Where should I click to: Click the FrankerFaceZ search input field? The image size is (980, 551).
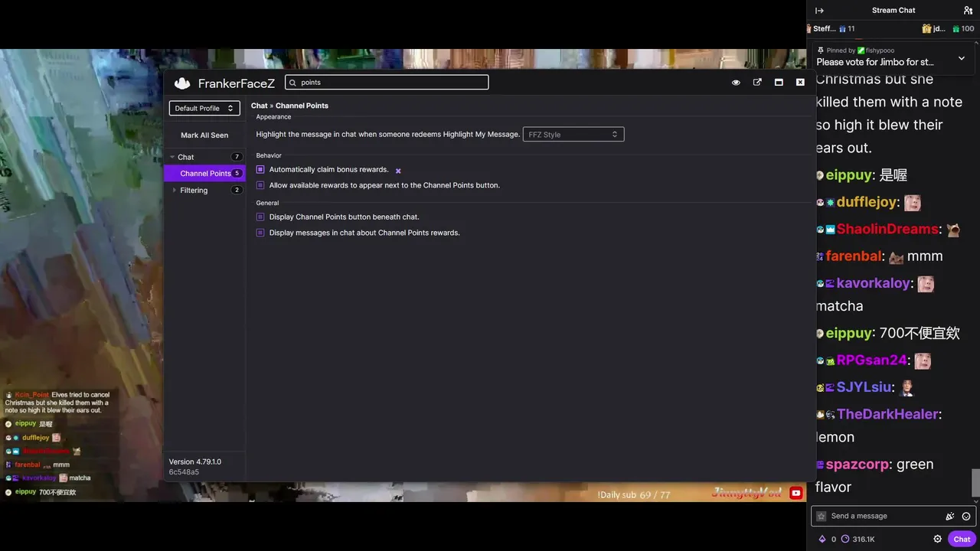(387, 83)
